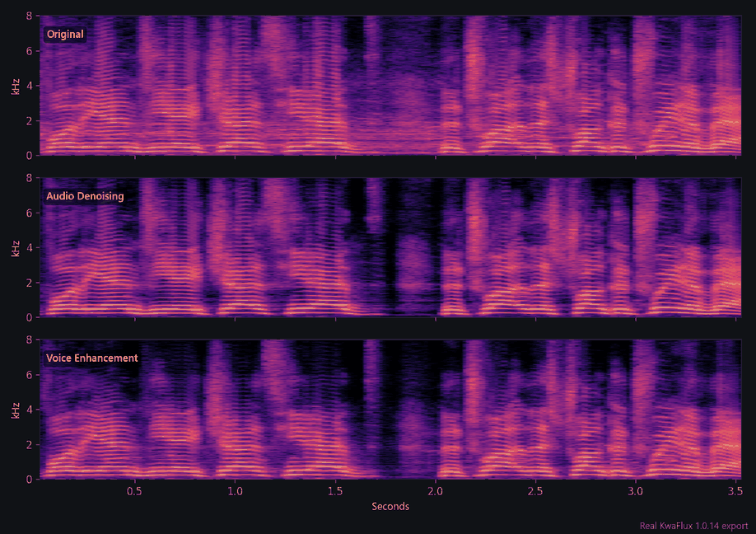Click the 2.0 tick label on the time axis
Screen dimensions: 756x534
coord(436,491)
